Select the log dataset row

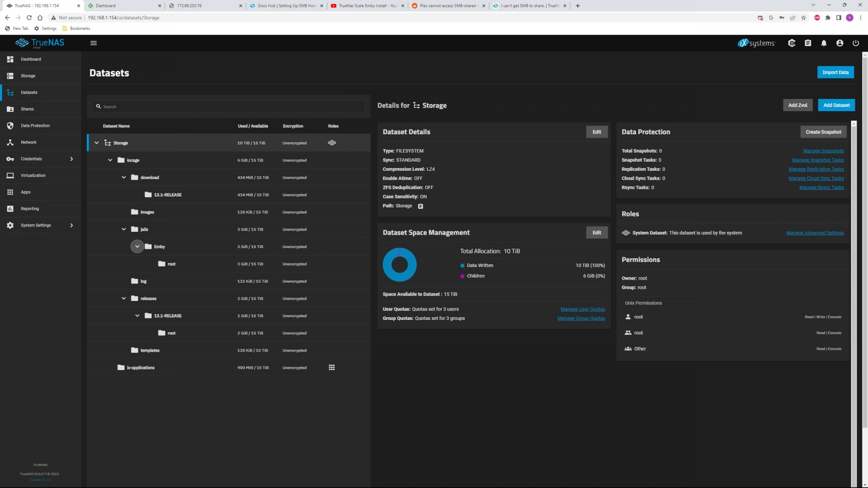point(229,281)
